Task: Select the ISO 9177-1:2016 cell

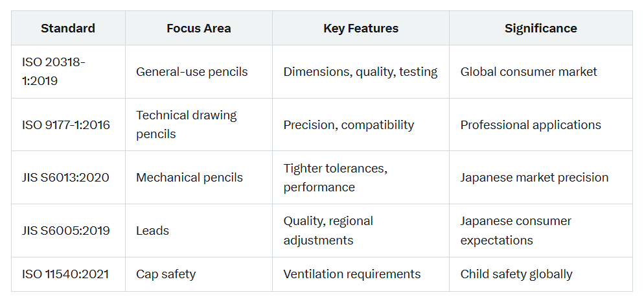Action: (68, 125)
